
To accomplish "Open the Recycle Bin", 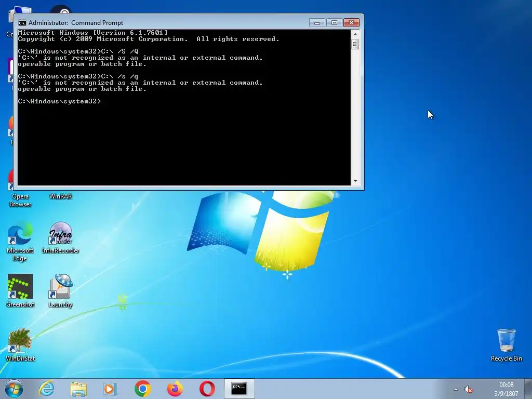I will coord(506,345).
